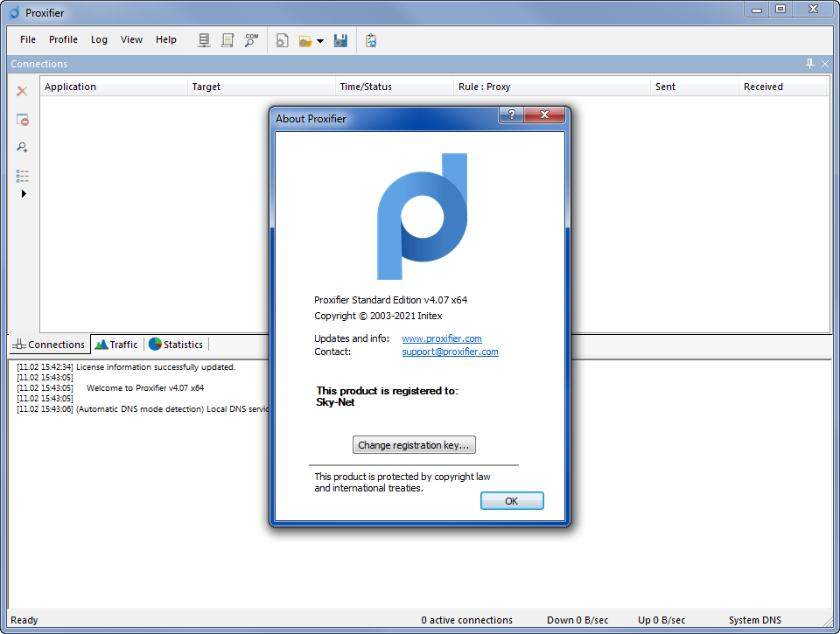Click 'System DNS' status bar entry

tap(755, 620)
